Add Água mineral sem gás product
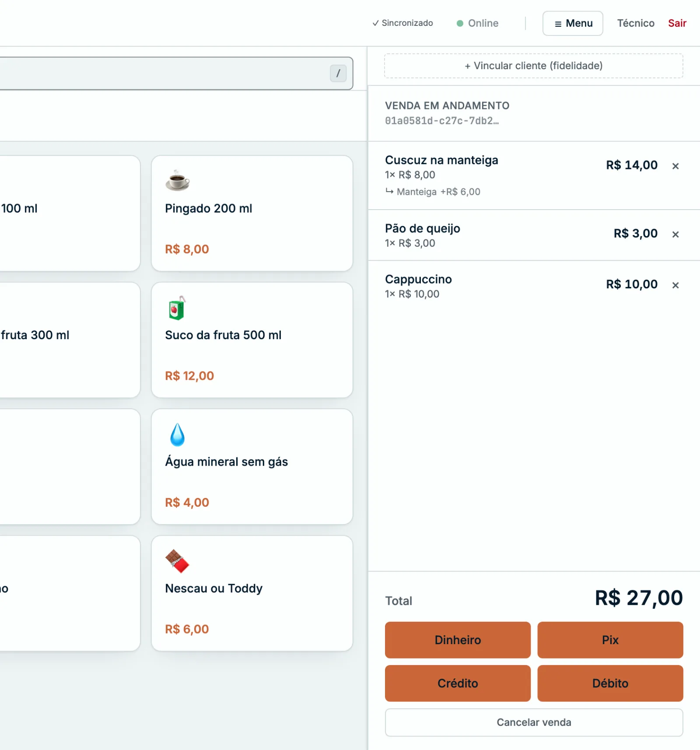Image resolution: width=700 pixels, height=750 pixels. pos(252,466)
